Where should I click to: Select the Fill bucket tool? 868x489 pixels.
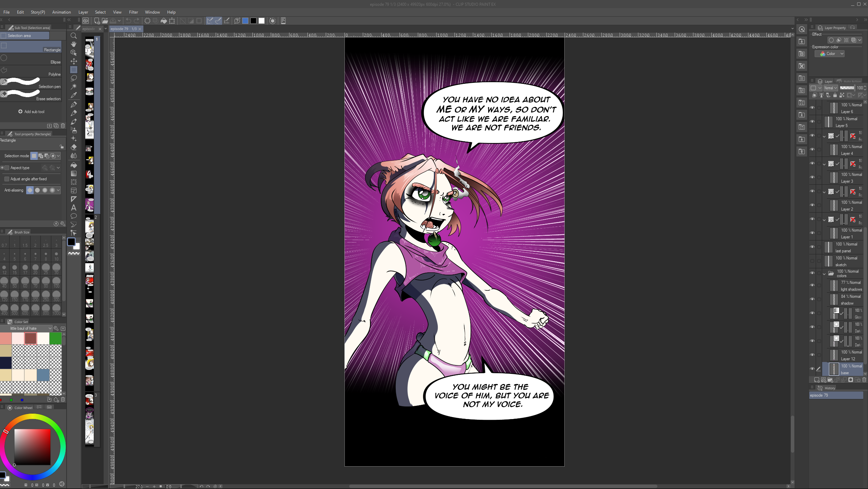pos(73,165)
